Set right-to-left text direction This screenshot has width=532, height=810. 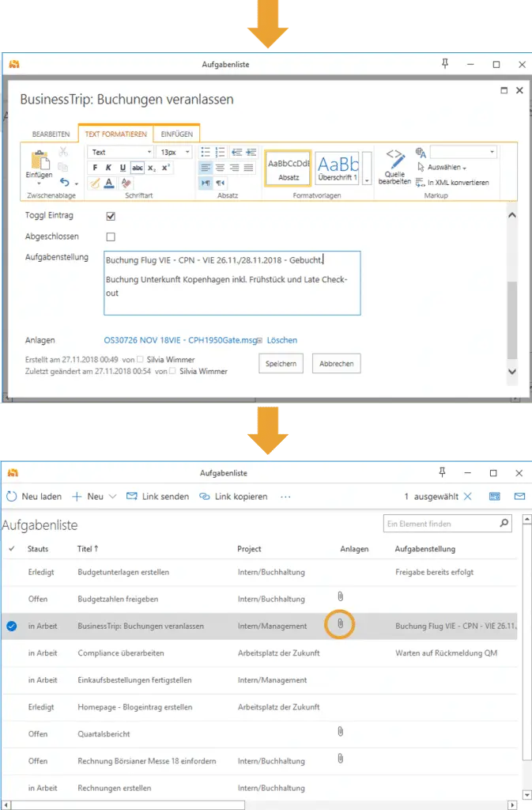(x=220, y=183)
